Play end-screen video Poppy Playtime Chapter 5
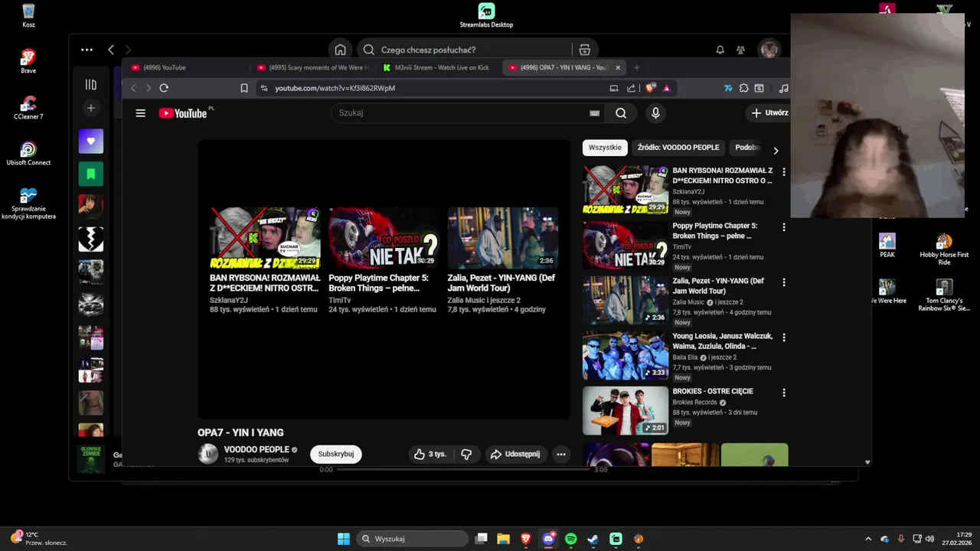The height and width of the screenshot is (551, 980). coord(384,237)
